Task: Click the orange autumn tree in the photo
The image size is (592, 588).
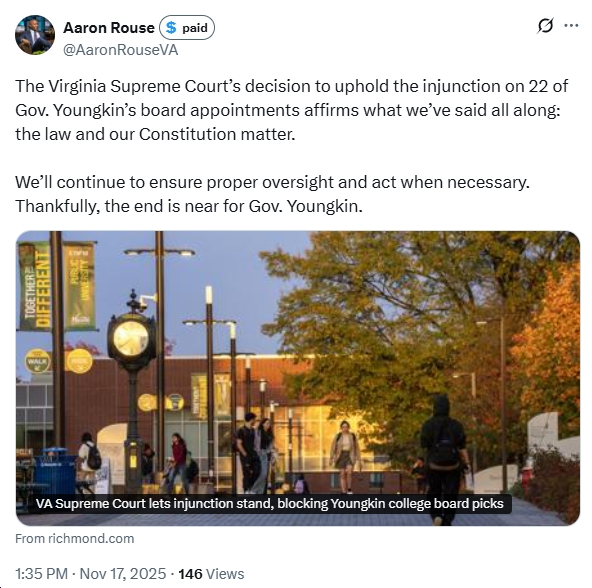Action: point(549,351)
